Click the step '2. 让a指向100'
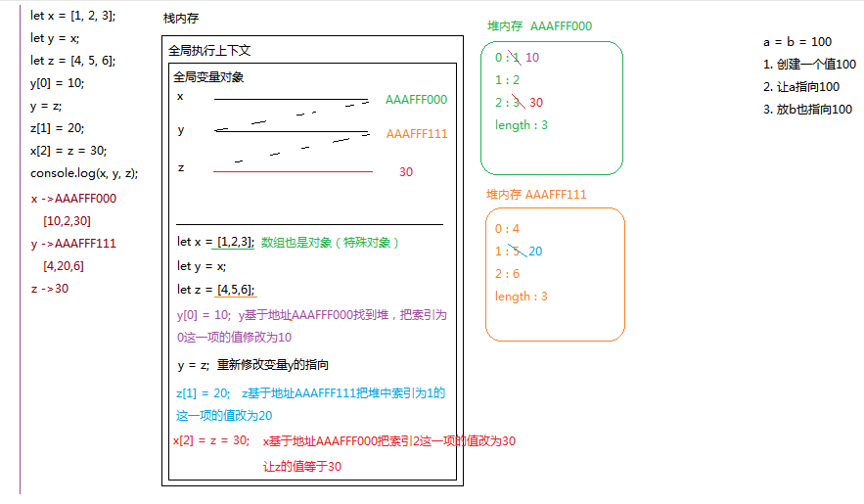This screenshot has width=864, height=504. coord(801,87)
